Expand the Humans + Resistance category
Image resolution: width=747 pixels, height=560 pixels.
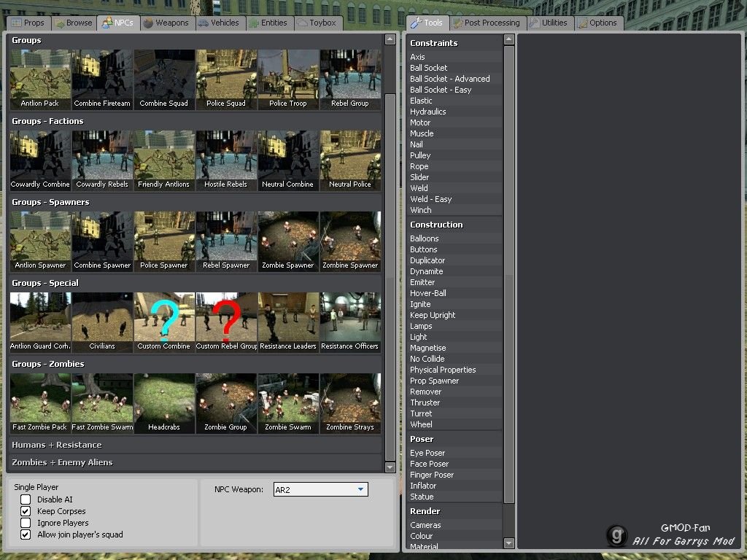click(x=57, y=445)
